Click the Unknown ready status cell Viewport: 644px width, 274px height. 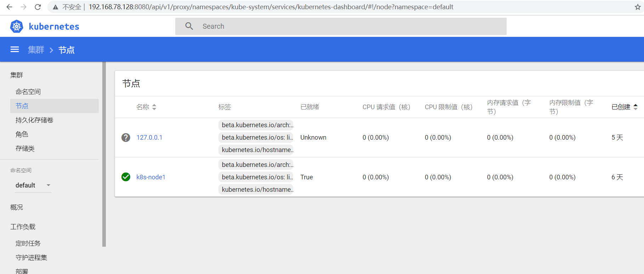click(313, 138)
